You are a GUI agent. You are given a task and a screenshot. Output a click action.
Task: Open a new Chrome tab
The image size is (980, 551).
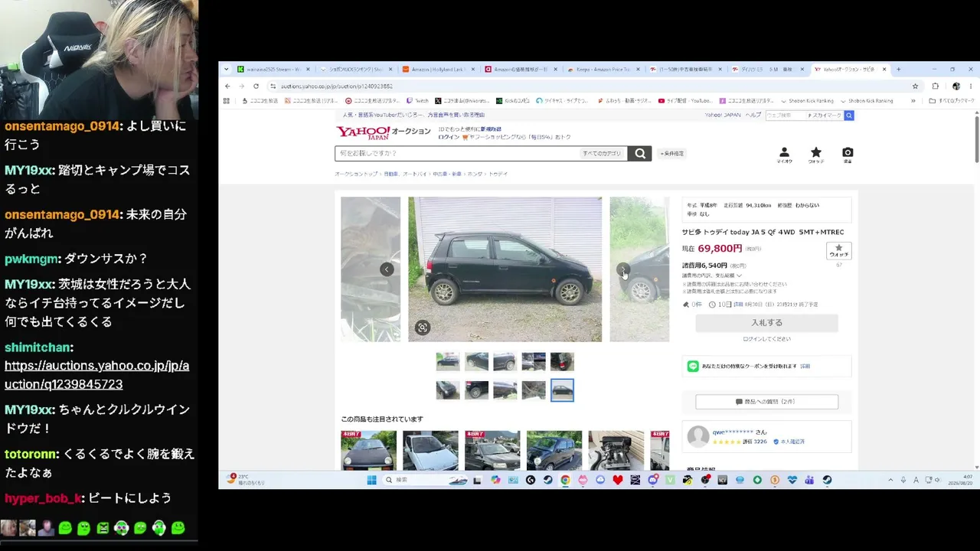pos(899,69)
